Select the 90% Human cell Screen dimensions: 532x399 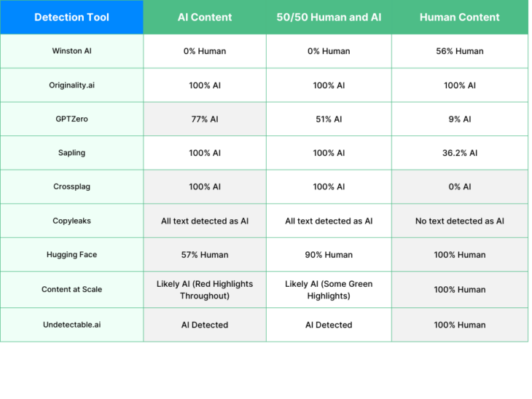pos(329,255)
